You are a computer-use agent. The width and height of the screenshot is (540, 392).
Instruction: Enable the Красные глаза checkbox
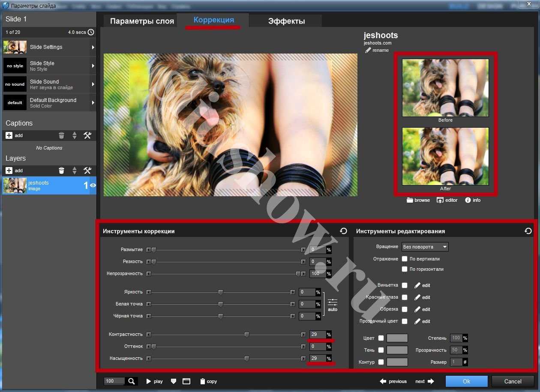click(405, 297)
